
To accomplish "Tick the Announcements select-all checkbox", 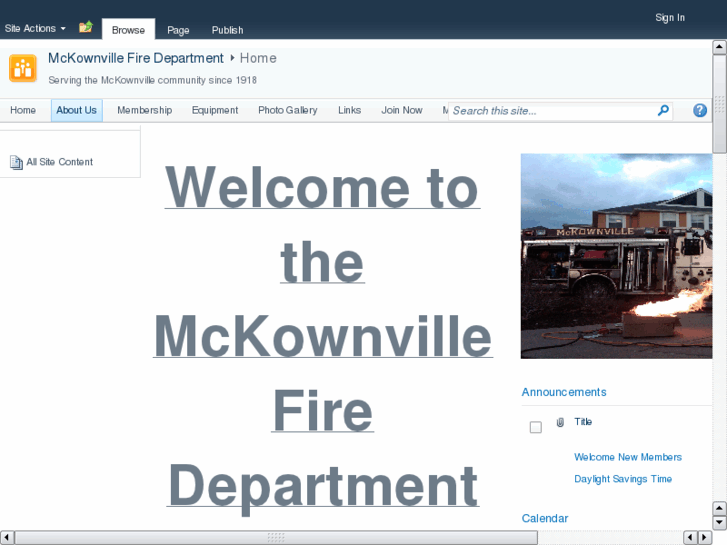I will (536, 427).
